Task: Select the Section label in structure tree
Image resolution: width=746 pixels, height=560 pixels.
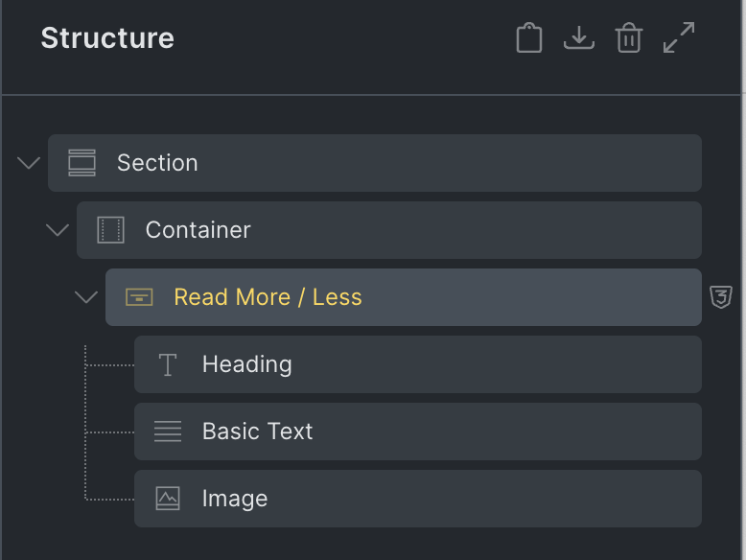Action: [157, 163]
